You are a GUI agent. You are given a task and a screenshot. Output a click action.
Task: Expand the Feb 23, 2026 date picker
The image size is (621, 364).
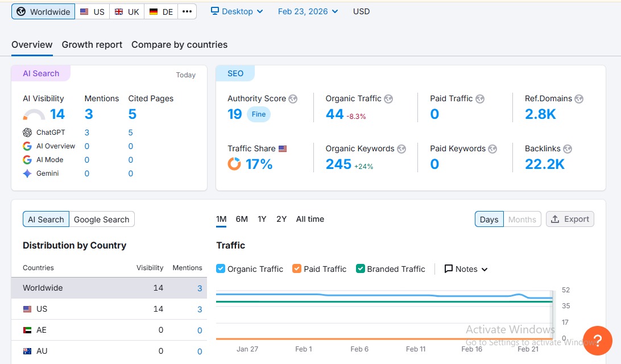(x=308, y=11)
